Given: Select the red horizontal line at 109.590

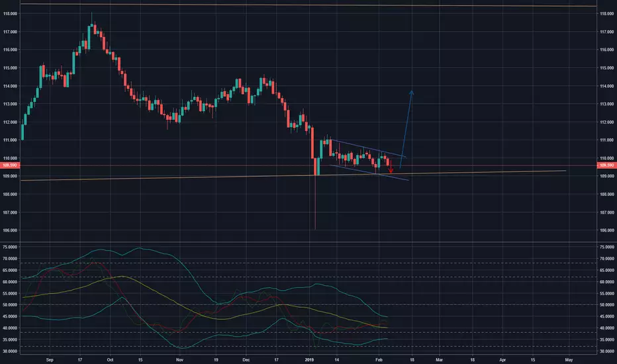Looking at the screenshot, I should tap(308, 165).
